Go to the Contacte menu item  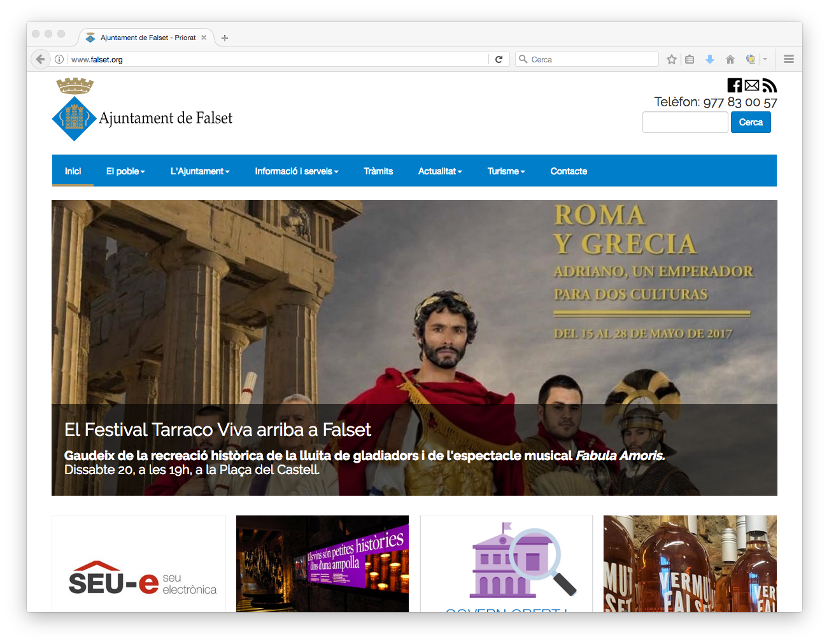tap(569, 171)
